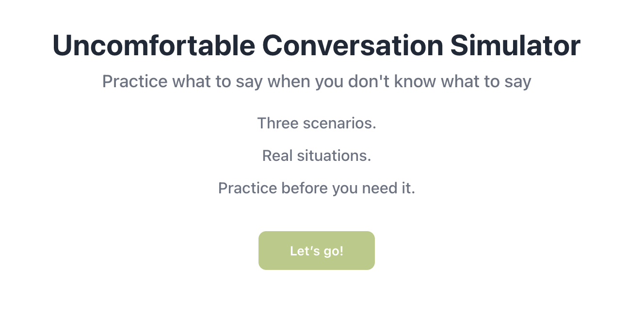
Task: Click the first word "Practice" in the subtitle
Action: click(x=135, y=81)
